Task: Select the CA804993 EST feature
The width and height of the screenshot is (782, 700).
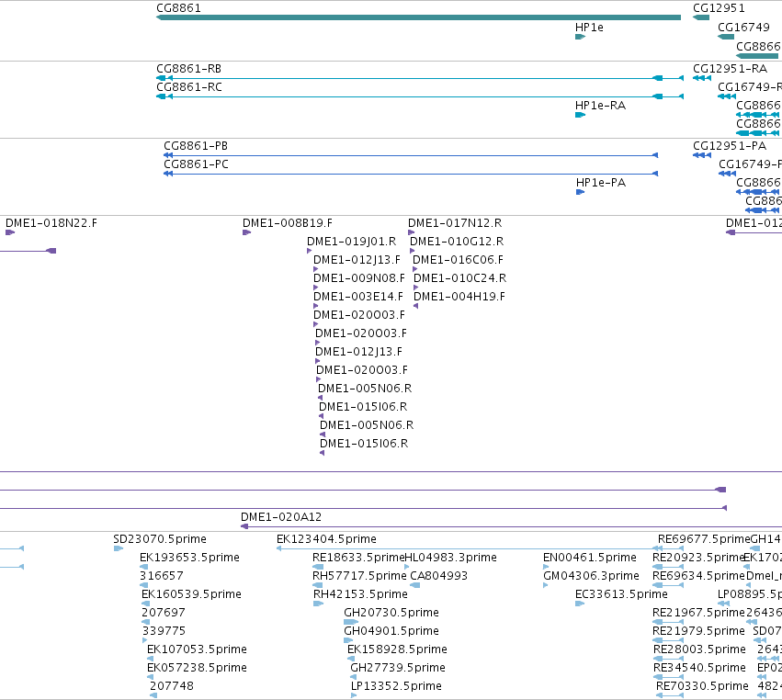Action: 415,585
